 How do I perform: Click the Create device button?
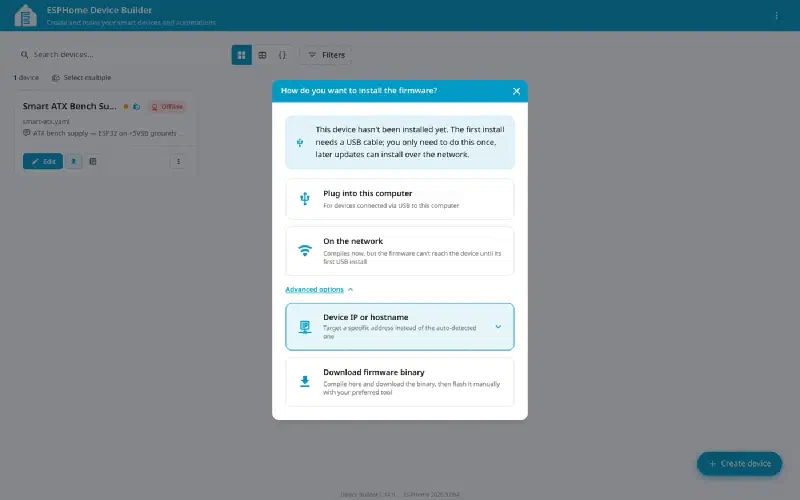pos(739,463)
